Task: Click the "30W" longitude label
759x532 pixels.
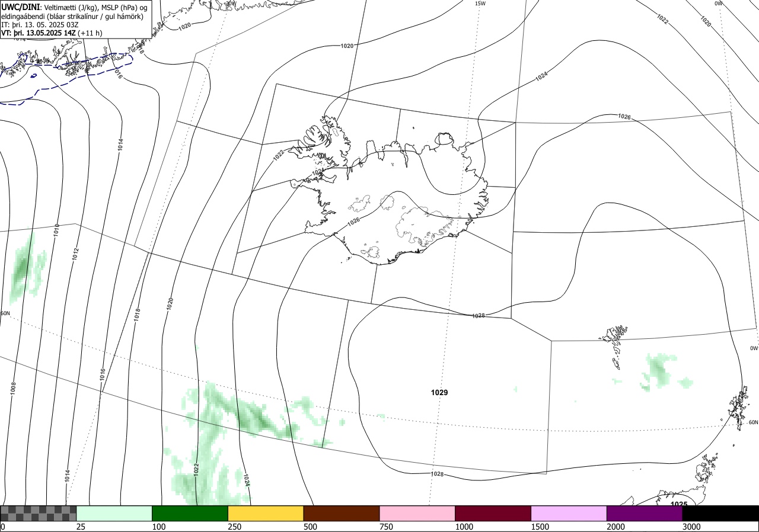Action: (x=231, y=4)
